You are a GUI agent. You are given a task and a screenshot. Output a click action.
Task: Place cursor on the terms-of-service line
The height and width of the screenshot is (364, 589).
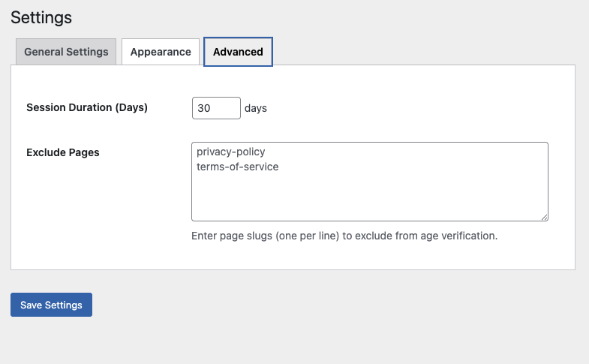237,167
